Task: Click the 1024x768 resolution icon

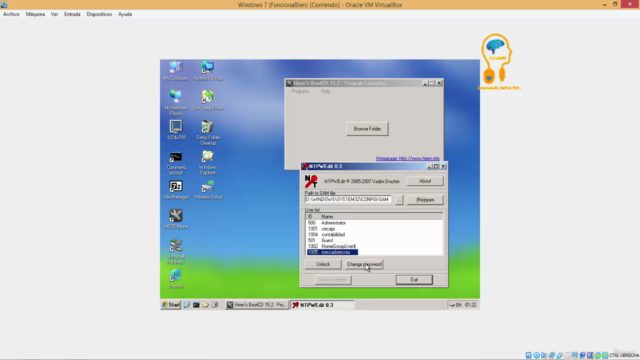Action: (x=176, y=130)
